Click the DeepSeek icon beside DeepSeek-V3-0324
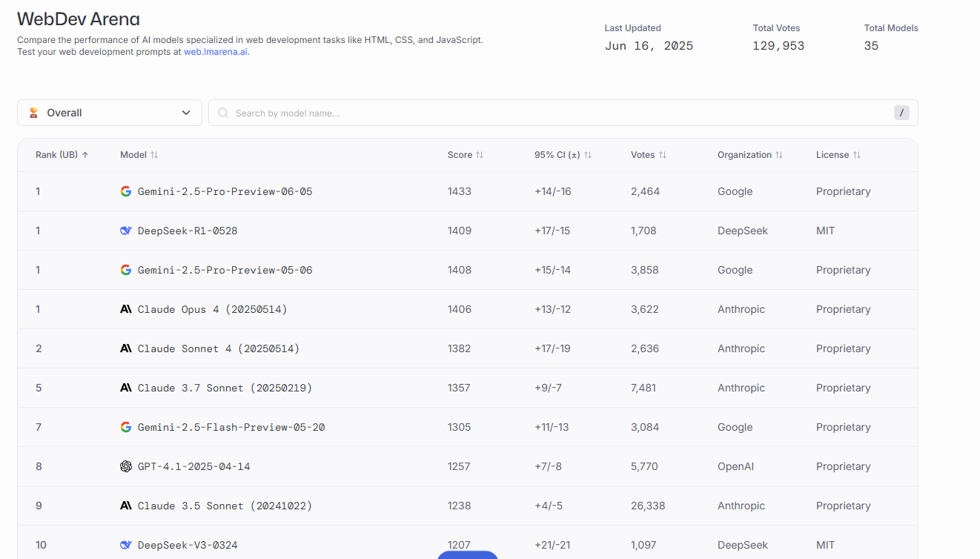 click(x=126, y=545)
